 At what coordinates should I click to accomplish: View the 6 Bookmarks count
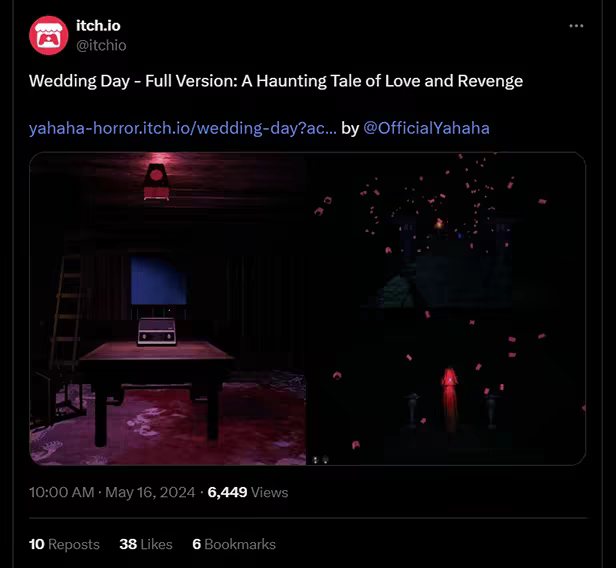(x=234, y=544)
